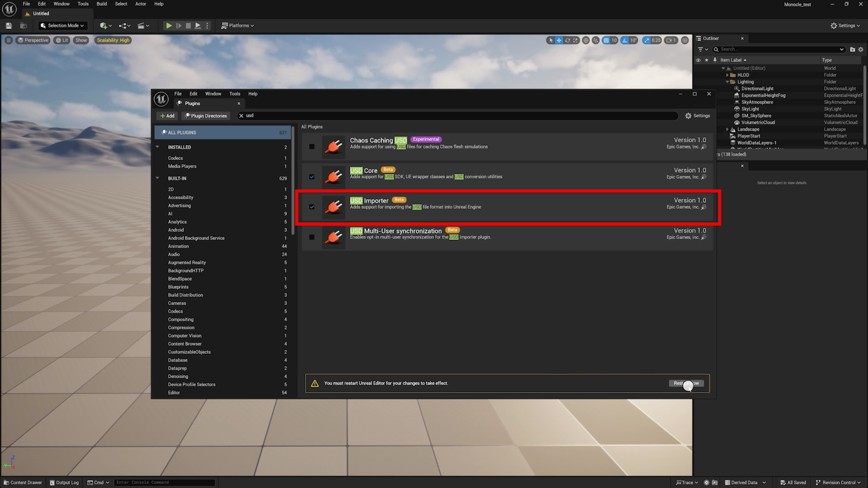Enable the Chaos Caching USD plugin
Image resolution: width=868 pixels, height=488 pixels.
(312, 147)
